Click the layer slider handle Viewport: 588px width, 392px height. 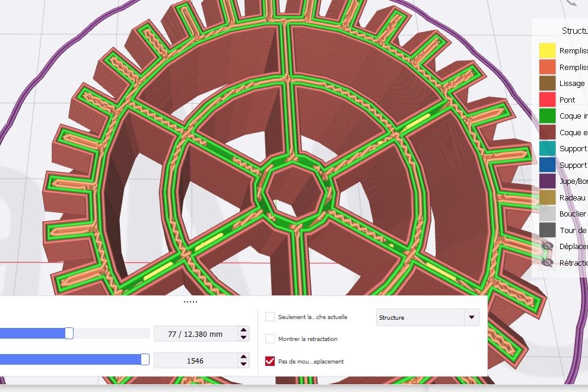click(69, 333)
